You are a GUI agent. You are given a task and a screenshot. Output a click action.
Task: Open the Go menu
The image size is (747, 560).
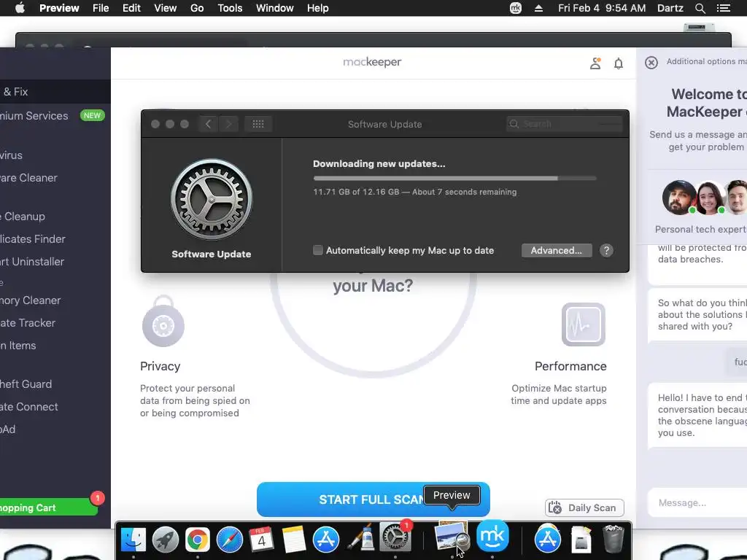197,8
